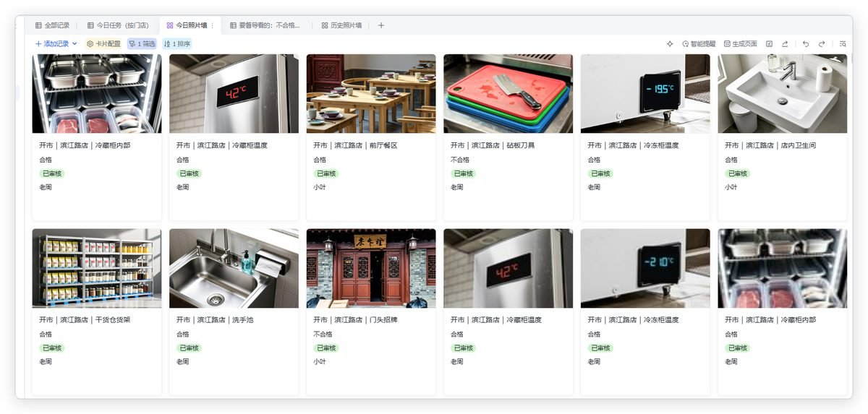Click 老周 on the 洗手池 card

(x=182, y=361)
